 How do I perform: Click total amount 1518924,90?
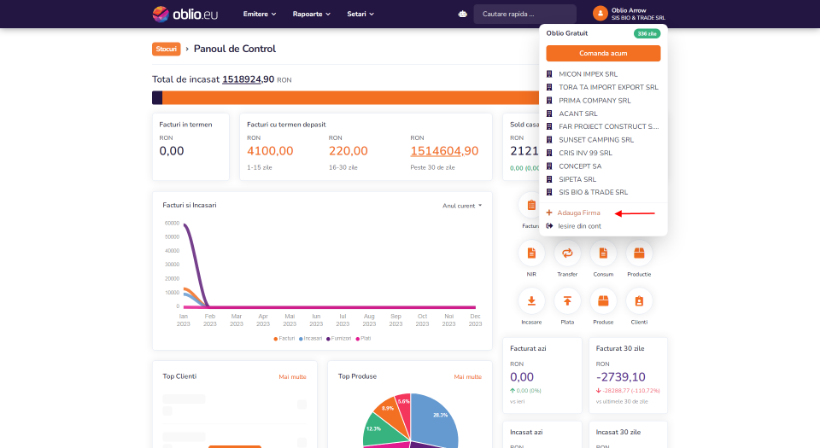coord(248,79)
